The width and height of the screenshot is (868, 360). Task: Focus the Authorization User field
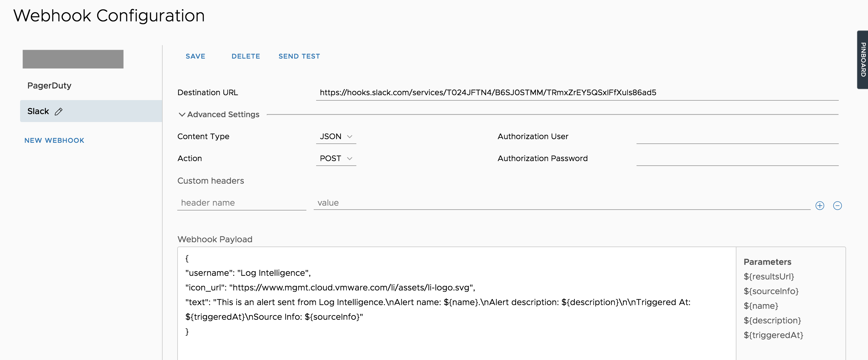tap(737, 137)
